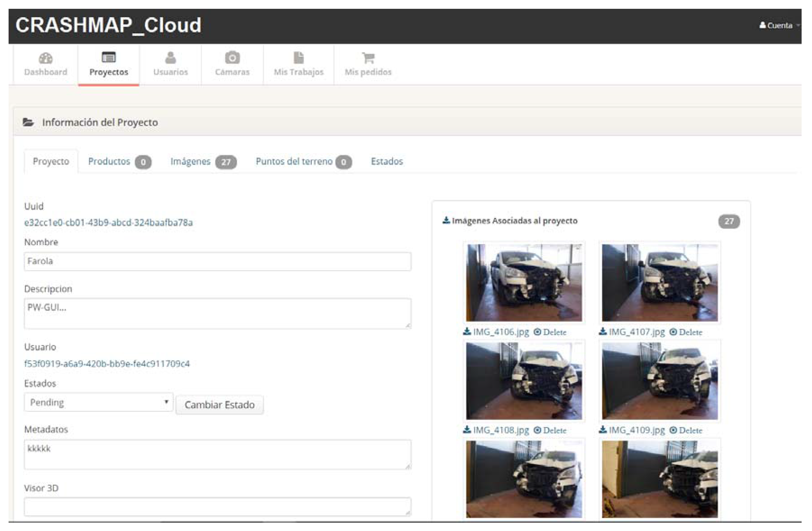Click the Usuarios person icon
Image resolution: width=812 pixels, height=531 pixels.
pyautogui.click(x=170, y=58)
